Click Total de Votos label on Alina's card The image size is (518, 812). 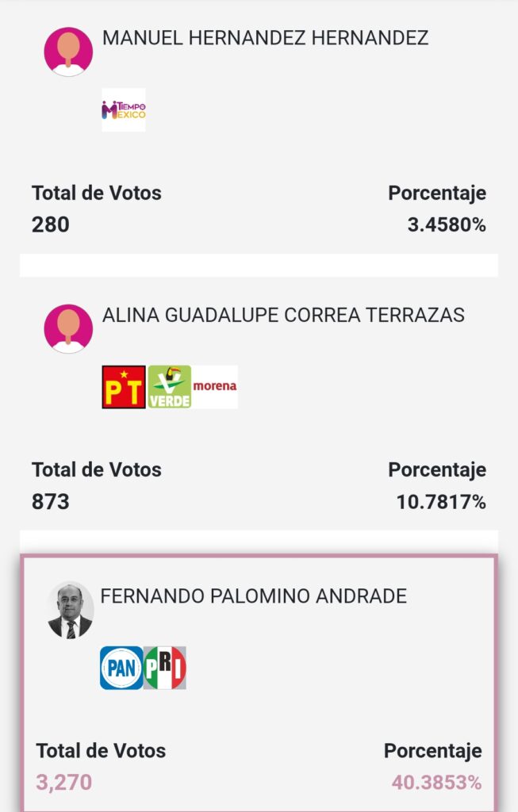point(97,469)
